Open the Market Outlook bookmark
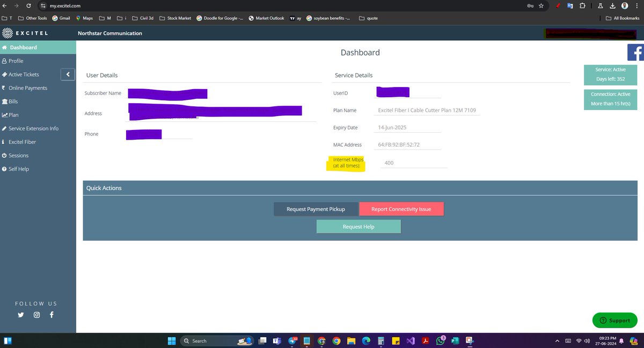The image size is (644, 348). (x=266, y=18)
